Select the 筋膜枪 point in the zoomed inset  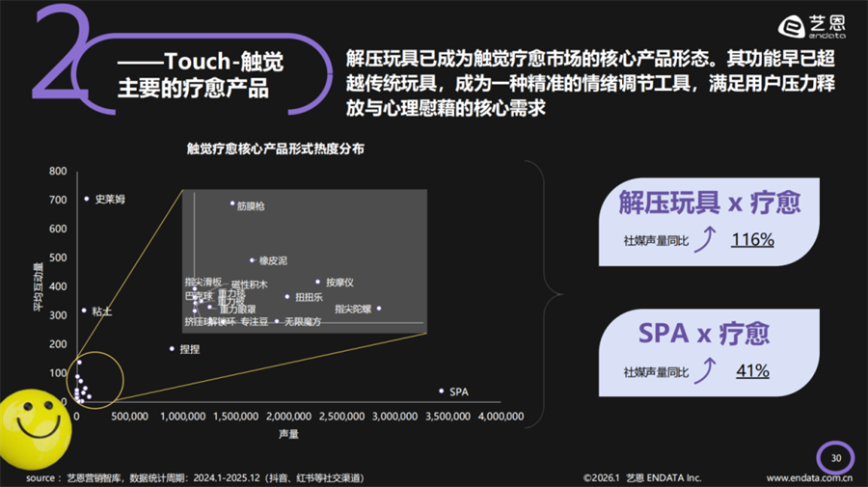point(232,203)
